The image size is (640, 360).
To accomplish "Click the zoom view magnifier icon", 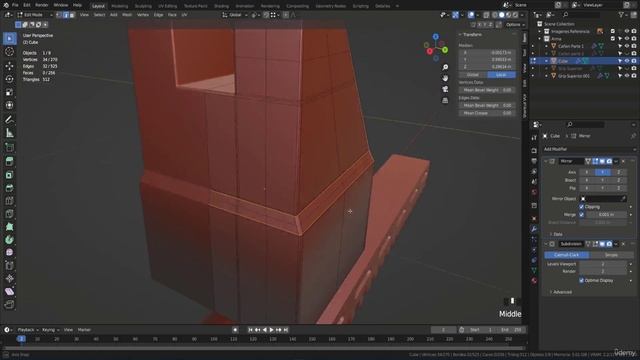I will coord(445,67).
